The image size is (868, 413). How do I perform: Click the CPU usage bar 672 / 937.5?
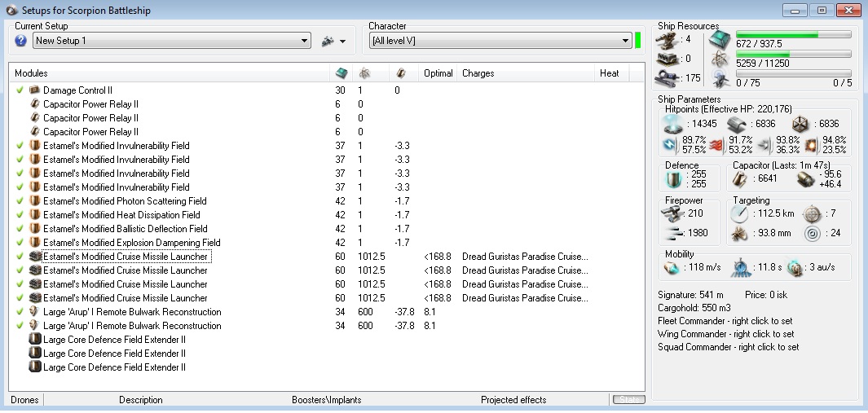coord(793,35)
